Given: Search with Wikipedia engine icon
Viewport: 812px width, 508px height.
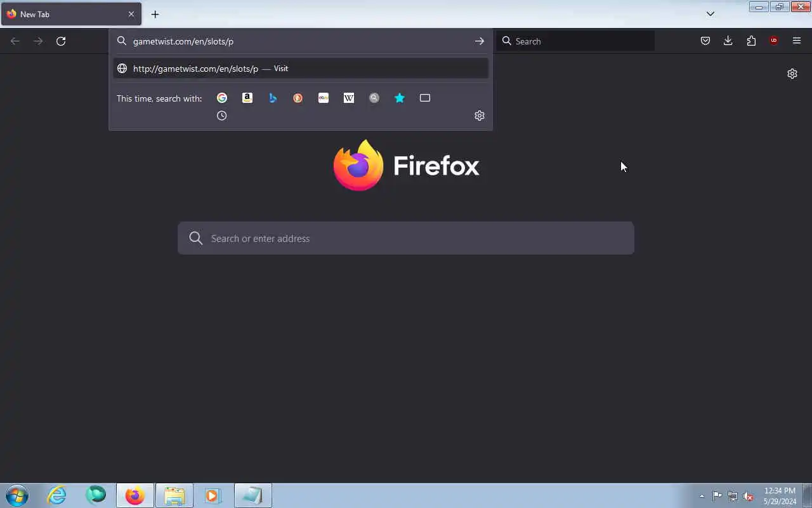Looking at the screenshot, I should [349, 98].
